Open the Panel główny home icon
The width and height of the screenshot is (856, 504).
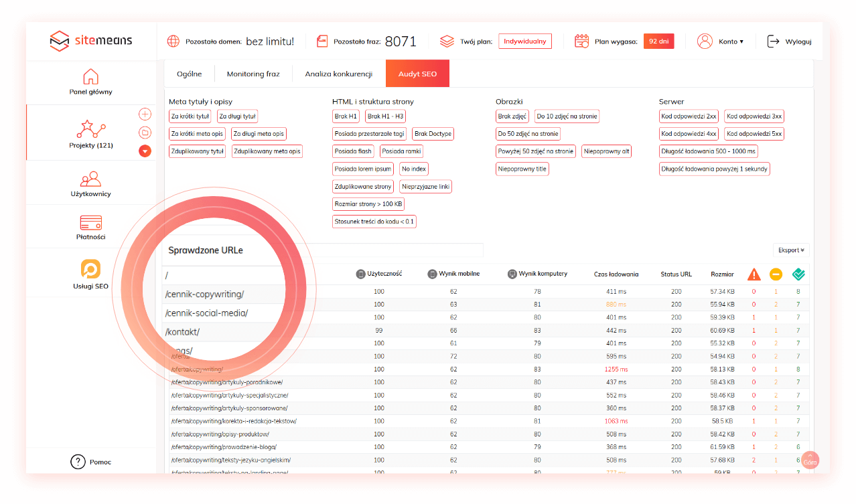[x=90, y=77]
